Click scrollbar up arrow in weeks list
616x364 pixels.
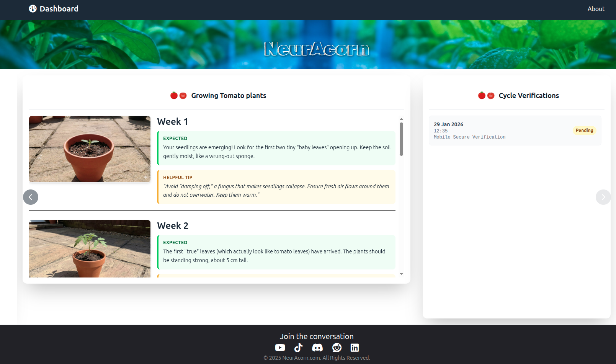401,119
